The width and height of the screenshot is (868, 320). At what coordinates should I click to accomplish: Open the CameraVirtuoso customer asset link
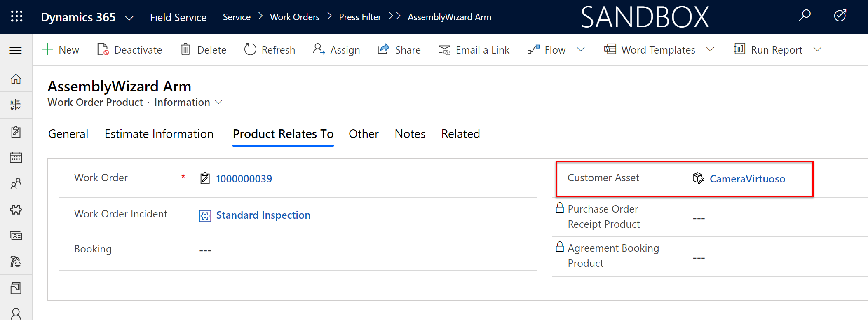click(747, 179)
